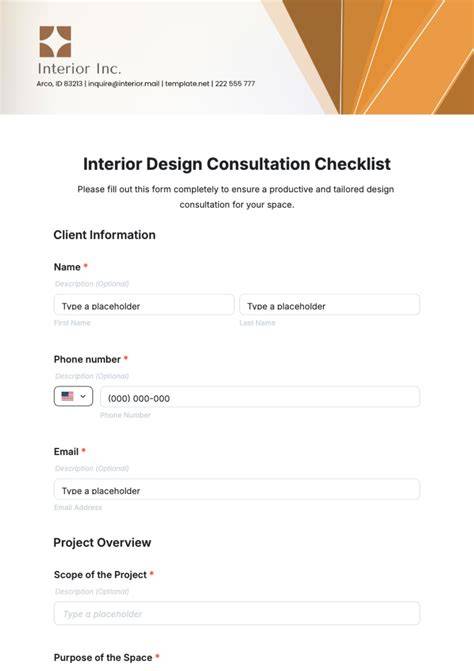The image size is (474, 671).
Task: Click the First Name input field
Action: (x=144, y=305)
